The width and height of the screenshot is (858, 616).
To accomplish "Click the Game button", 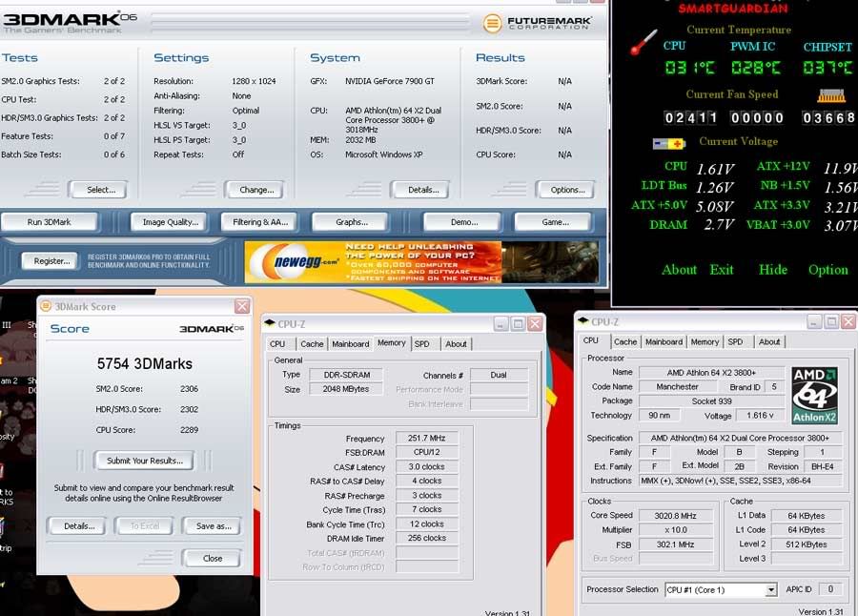I will click(555, 222).
